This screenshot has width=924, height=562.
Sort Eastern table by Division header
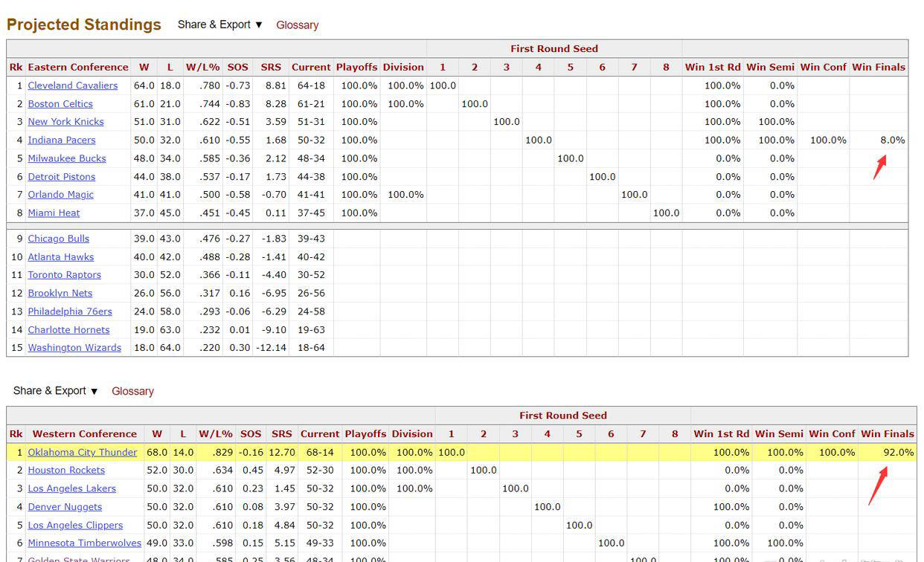[x=403, y=67]
